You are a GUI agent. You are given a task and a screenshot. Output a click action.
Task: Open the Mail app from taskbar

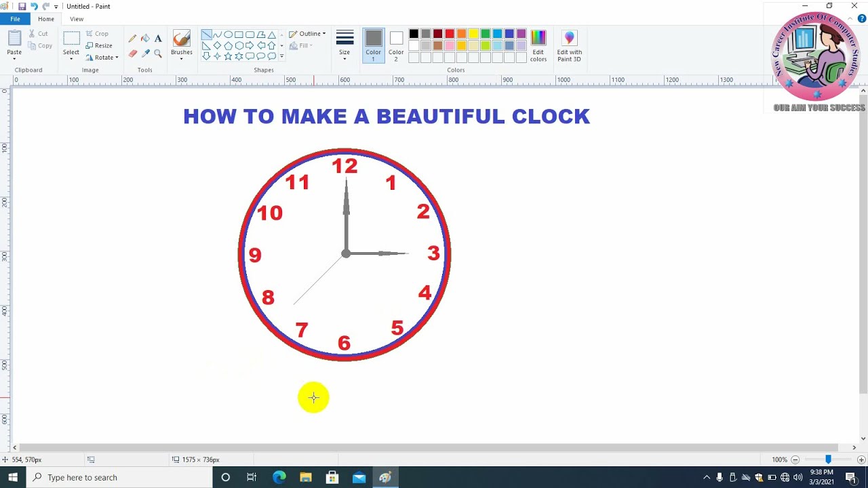[x=359, y=477]
